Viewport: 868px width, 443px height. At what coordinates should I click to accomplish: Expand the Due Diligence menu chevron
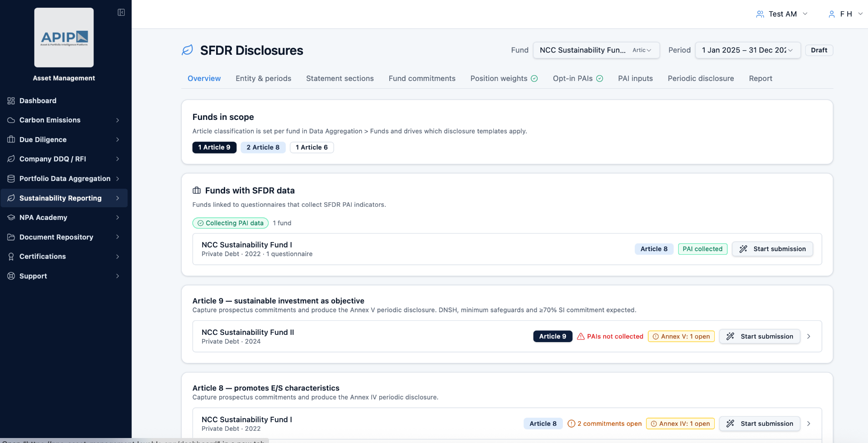tap(118, 139)
